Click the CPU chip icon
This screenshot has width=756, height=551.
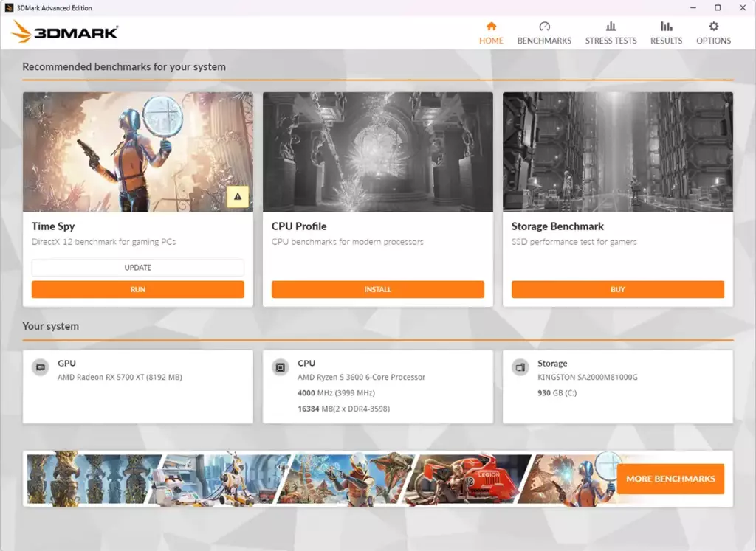coord(280,367)
